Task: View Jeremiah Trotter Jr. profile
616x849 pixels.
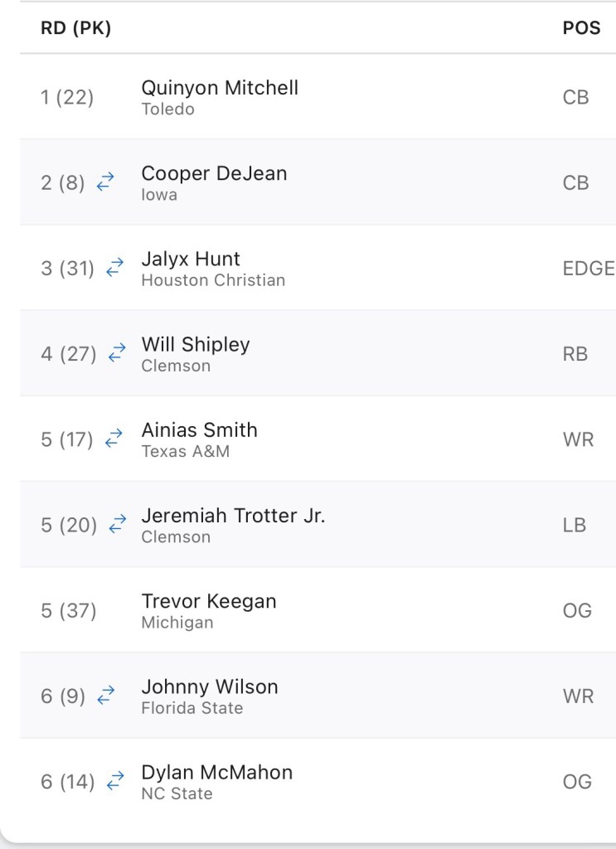Action: (233, 515)
